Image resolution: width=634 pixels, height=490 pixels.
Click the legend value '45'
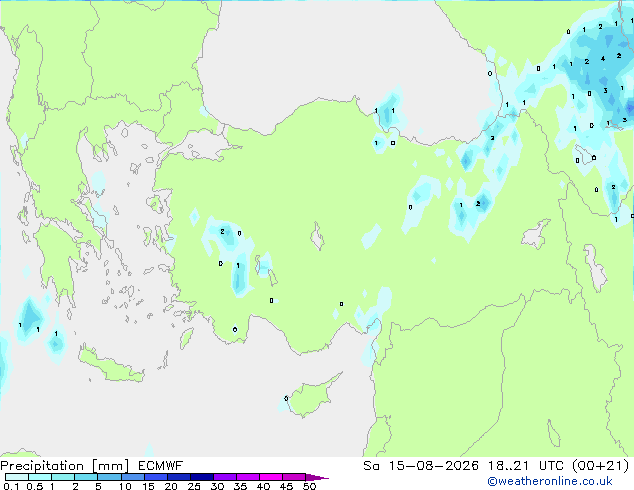coord(286,486)
